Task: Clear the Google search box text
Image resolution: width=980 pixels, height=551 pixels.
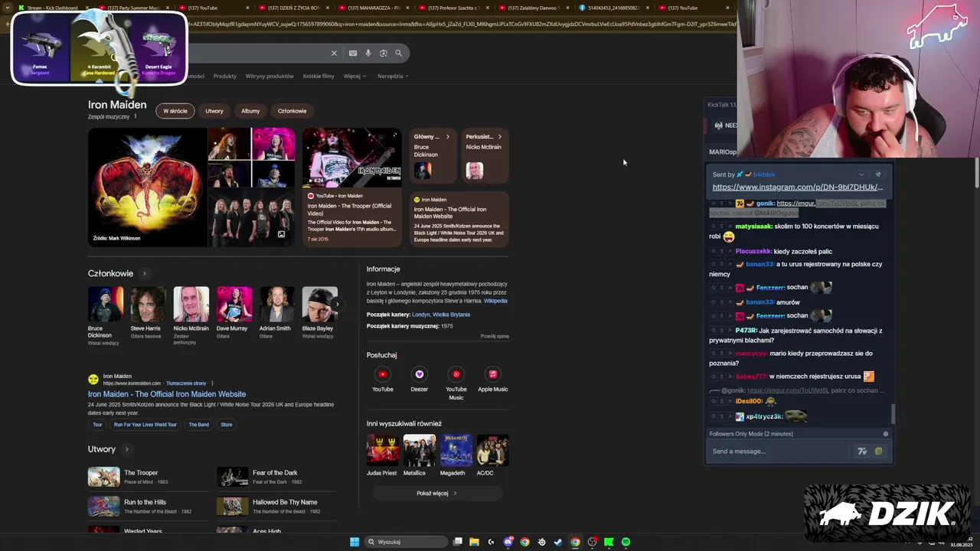Action: 334,53
